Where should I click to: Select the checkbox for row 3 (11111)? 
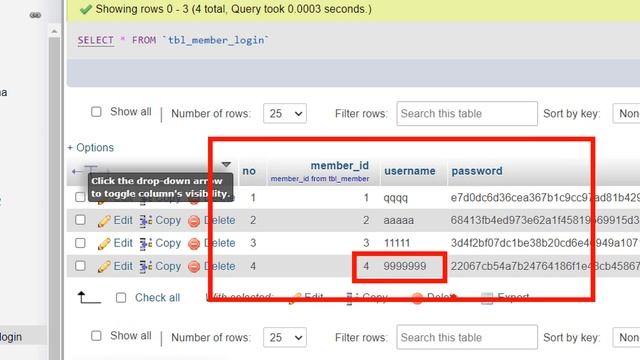(x=80, y=243)
